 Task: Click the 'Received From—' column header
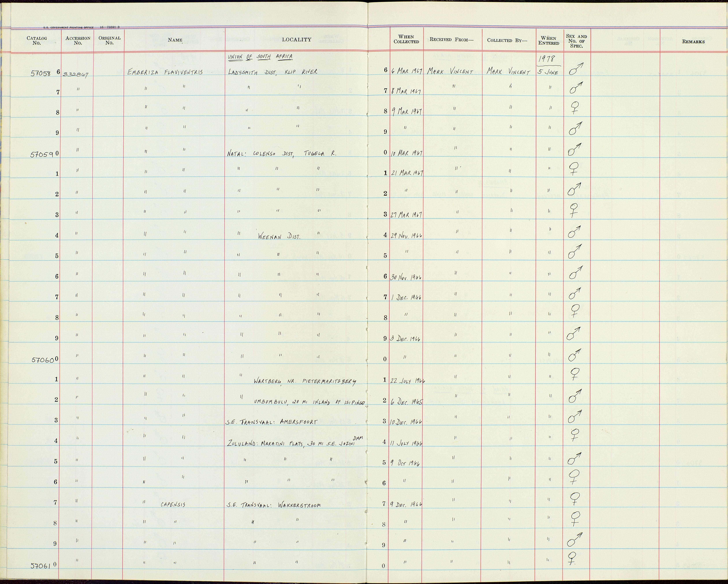tap(451, 40)
